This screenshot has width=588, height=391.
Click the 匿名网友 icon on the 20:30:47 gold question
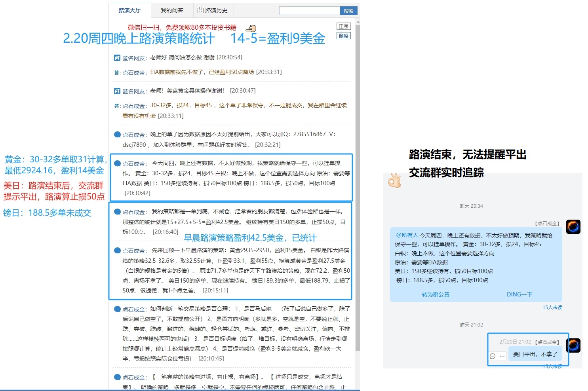click(x=117, y=91)
